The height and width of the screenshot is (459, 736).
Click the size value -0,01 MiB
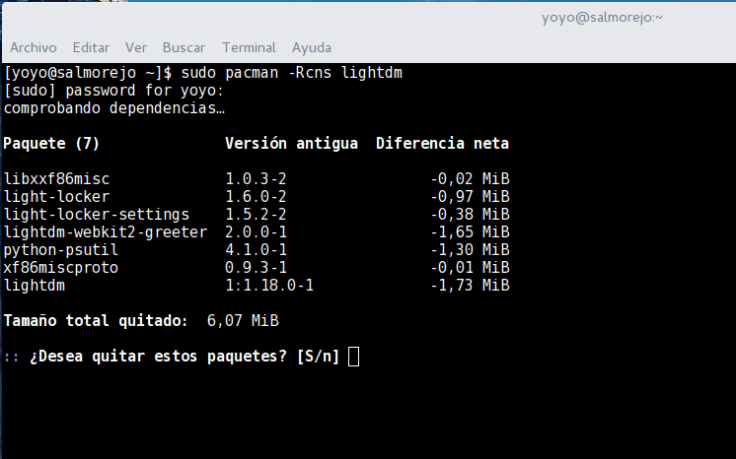click(x=470, y=268)
